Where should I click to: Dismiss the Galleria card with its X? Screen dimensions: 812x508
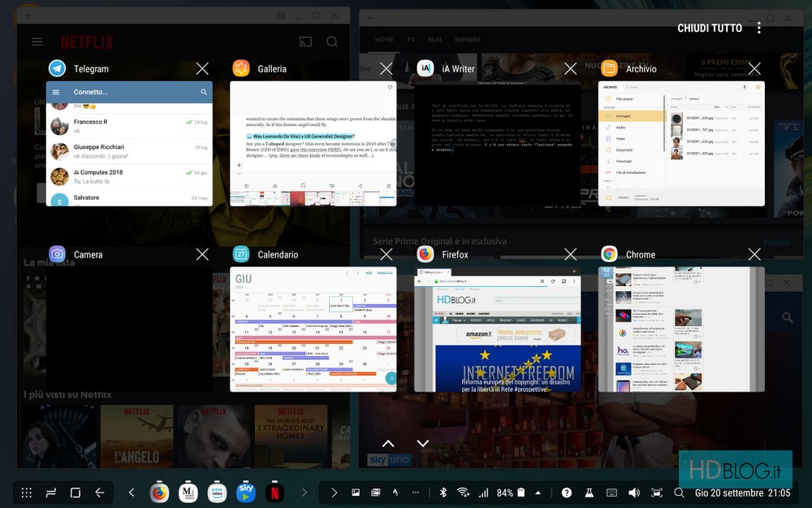tap(387, 68)
